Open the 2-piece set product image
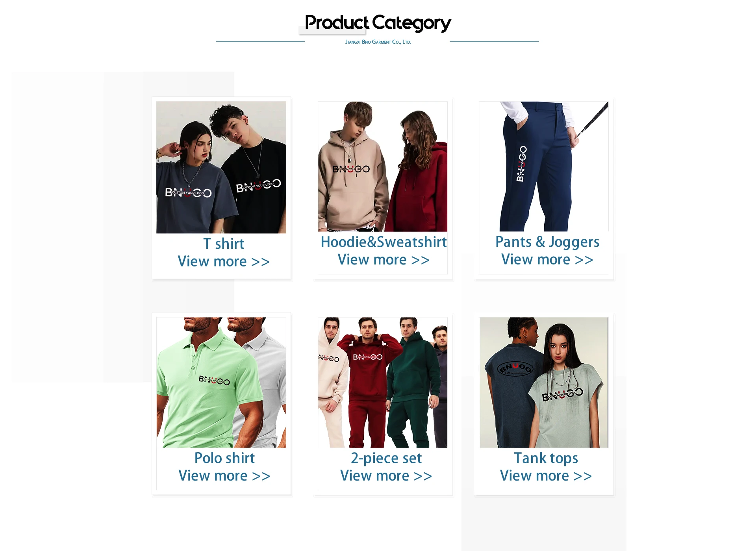 click(x=383, y=382)
